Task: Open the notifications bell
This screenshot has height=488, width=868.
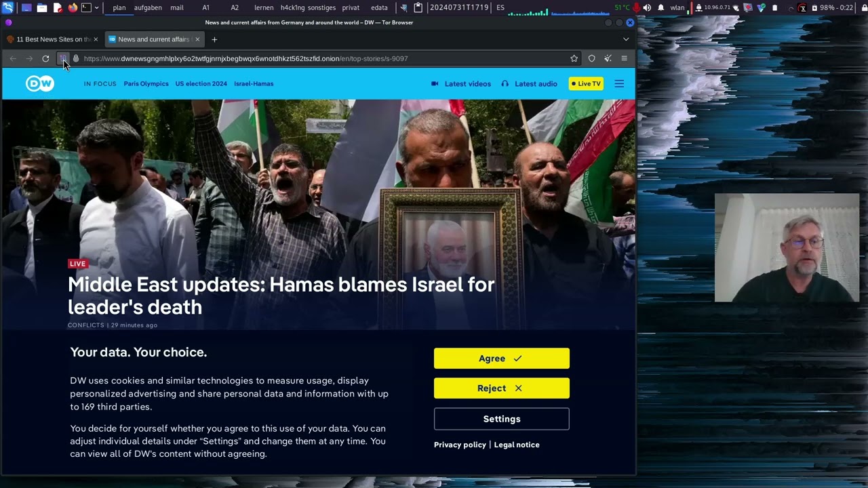Action: (660, 7)
